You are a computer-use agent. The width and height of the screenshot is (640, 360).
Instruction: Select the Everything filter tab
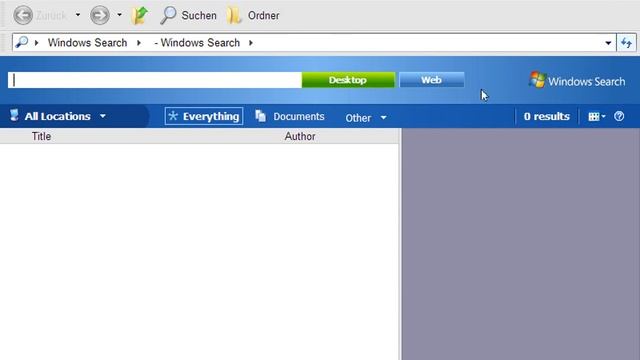204,116
